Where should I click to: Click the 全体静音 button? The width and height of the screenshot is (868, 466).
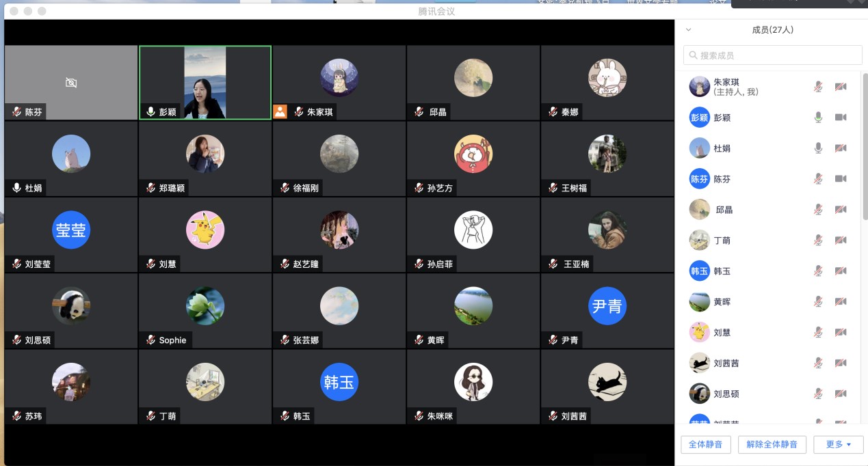pos(706,444)
